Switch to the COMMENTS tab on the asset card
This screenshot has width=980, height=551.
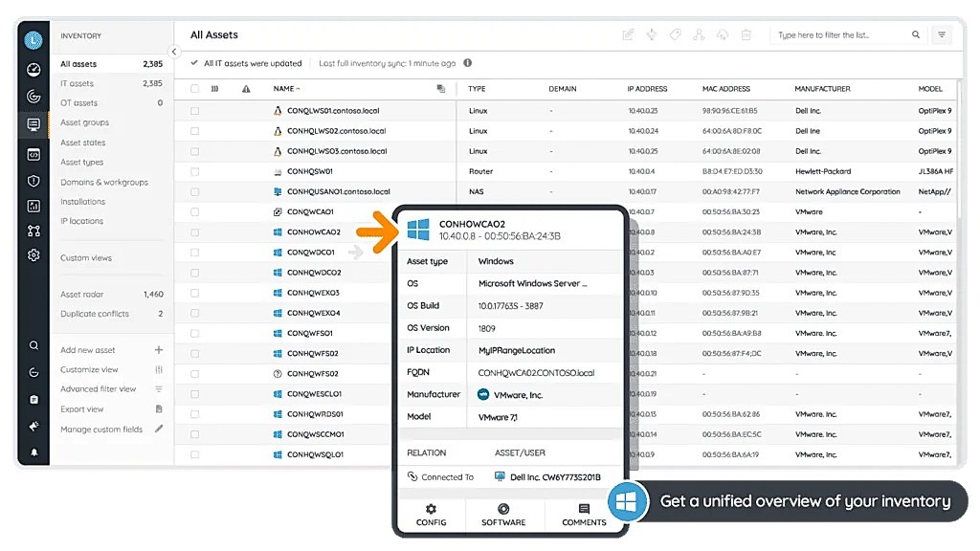584,517
